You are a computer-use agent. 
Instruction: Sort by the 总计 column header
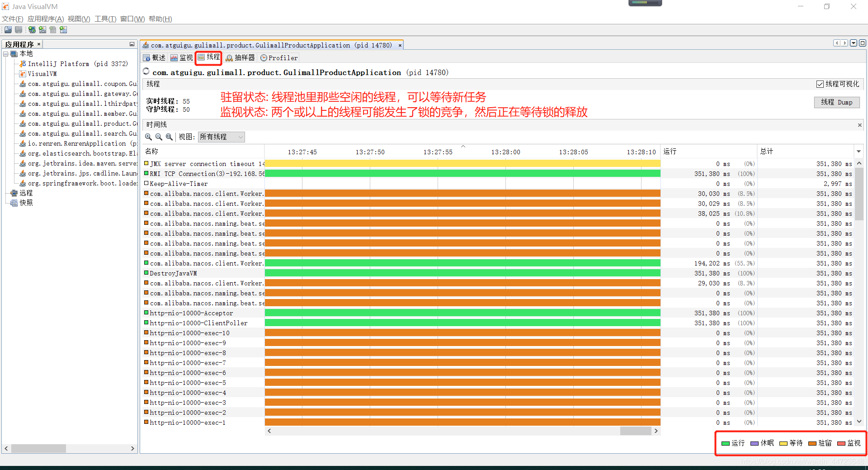pyautogui.click(x=806, y=152)
